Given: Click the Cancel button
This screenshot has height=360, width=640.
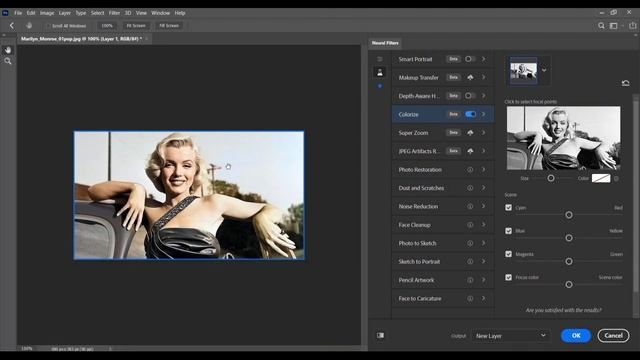Looking at the screenshot, I should click(x=613, y=336).
